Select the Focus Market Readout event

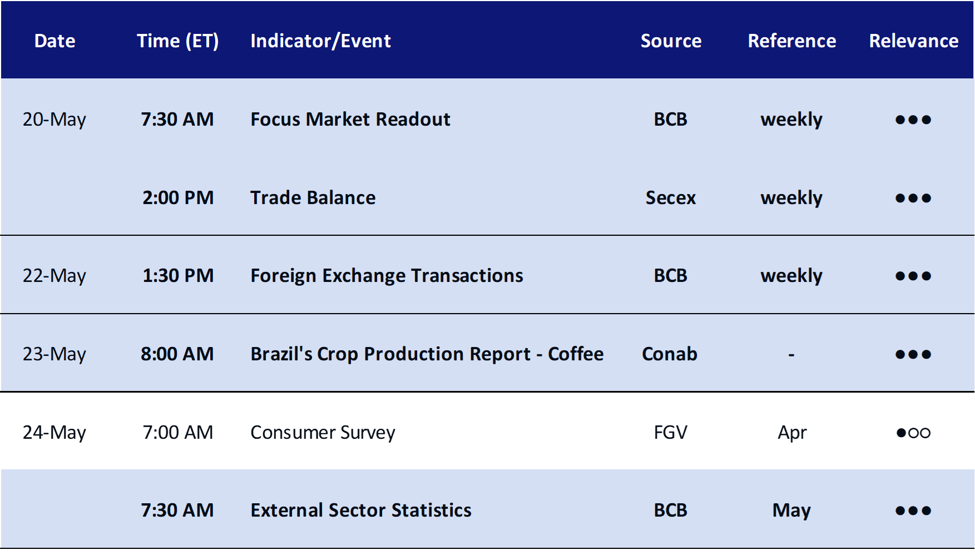[350, 119]
